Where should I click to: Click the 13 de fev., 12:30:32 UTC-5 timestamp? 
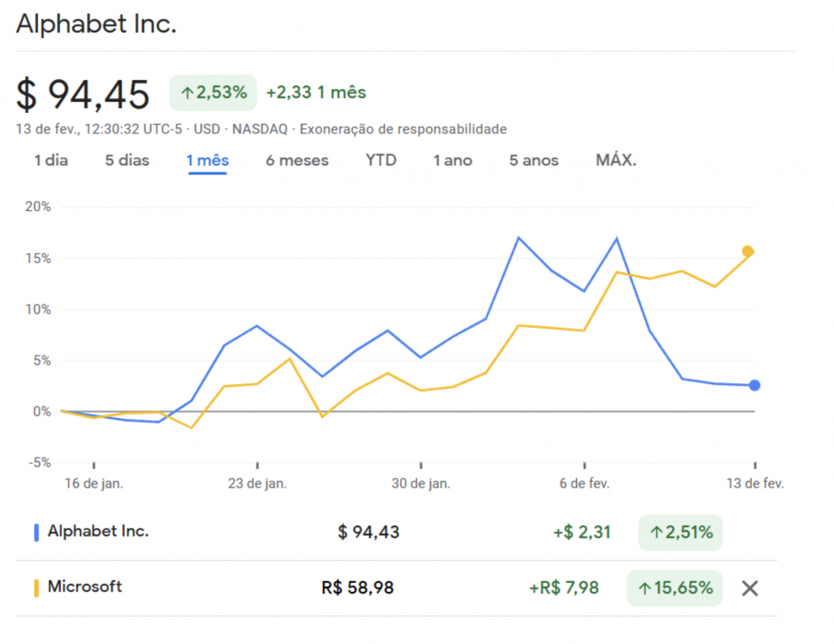click(x=99, y=130)
